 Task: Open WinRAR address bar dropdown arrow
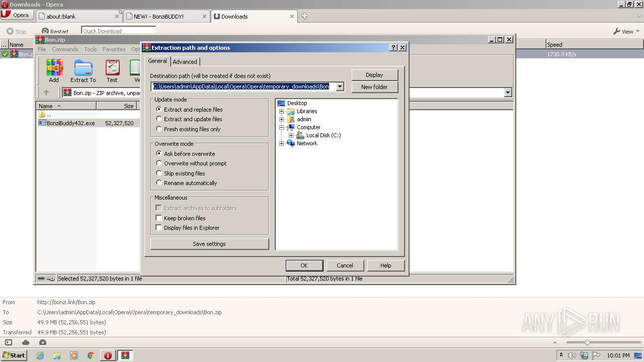[508, 93]
